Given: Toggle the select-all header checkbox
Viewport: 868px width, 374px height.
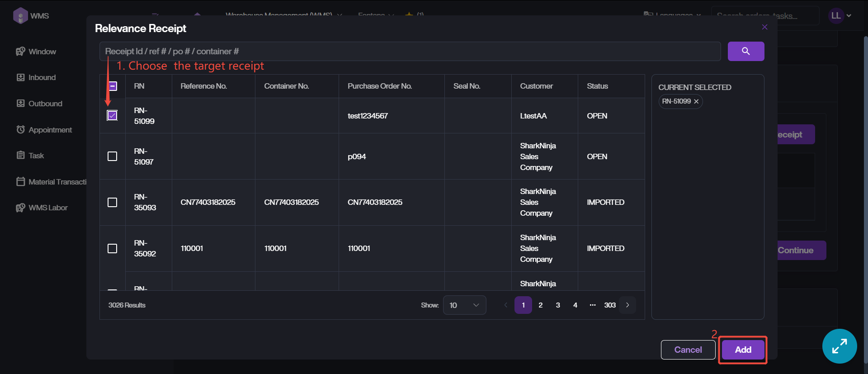Looking at the screenshot, I should [x=113, y=86].
